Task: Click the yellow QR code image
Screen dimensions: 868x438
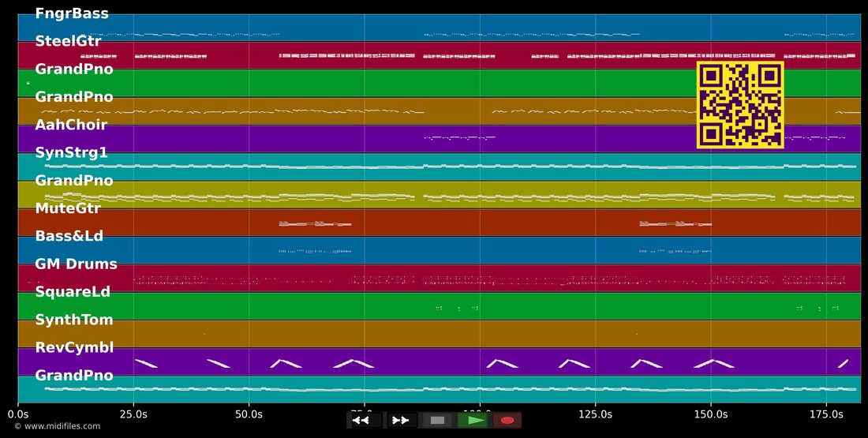Action: point(740,105)
